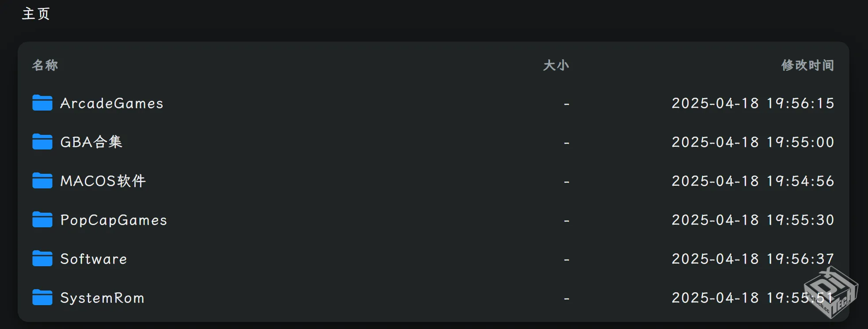Screen dimensions: 868x329
Task: Click the PopCapGames size dash cell
Action: pyautogui.click(x=567, y=220)
